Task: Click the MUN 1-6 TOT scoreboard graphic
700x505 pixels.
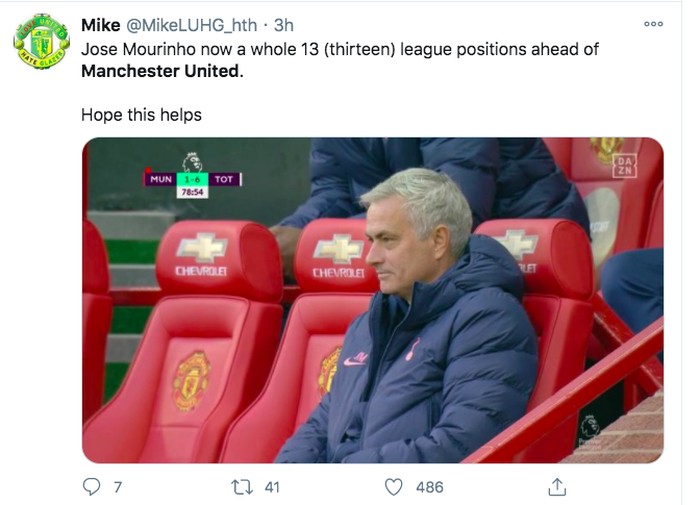Action: coord(192,179)
